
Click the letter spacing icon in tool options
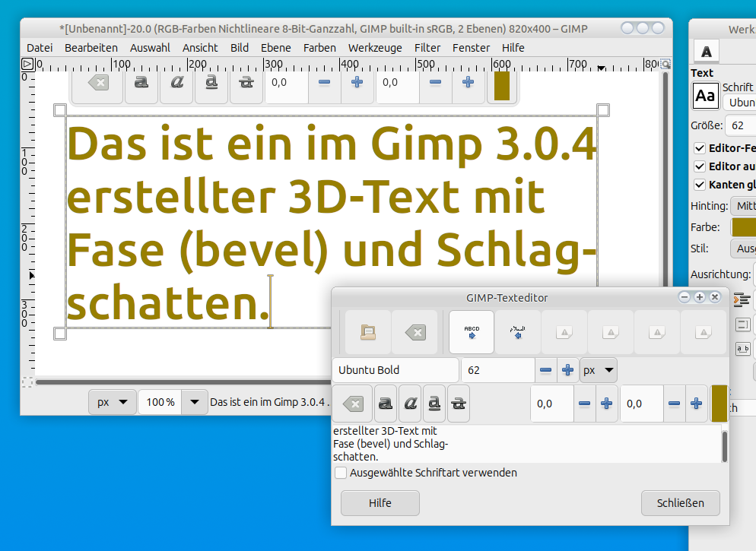point(743,349)
